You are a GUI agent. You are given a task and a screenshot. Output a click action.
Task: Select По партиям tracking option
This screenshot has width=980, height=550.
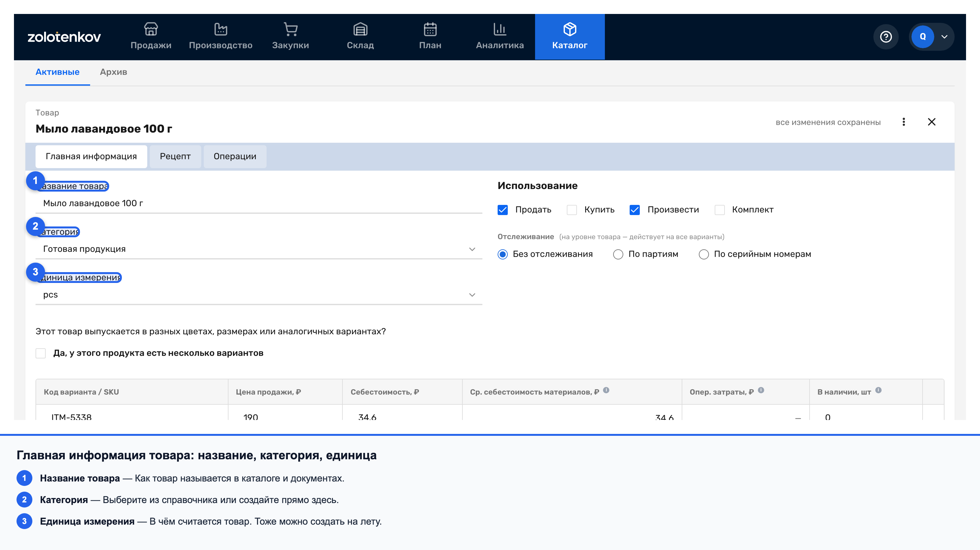click(x=618, y=254)
